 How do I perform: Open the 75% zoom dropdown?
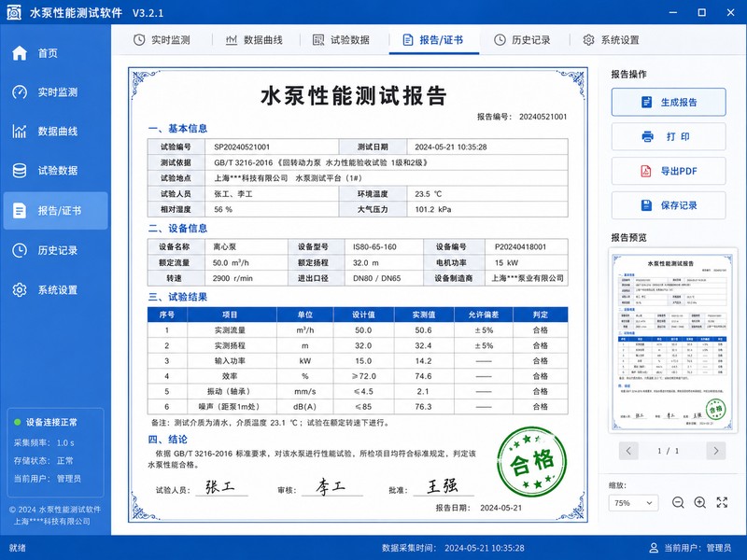click(633, 503)
